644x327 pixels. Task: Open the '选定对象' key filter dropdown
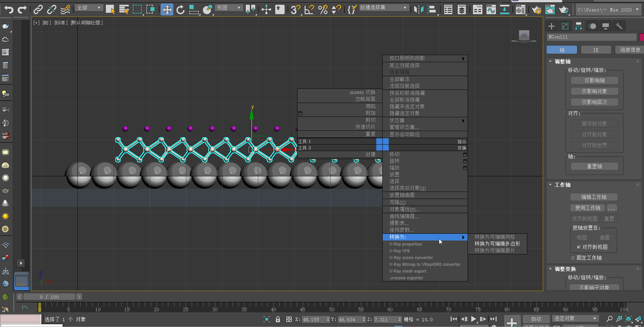pyautogui.click(x=575, y=319)
